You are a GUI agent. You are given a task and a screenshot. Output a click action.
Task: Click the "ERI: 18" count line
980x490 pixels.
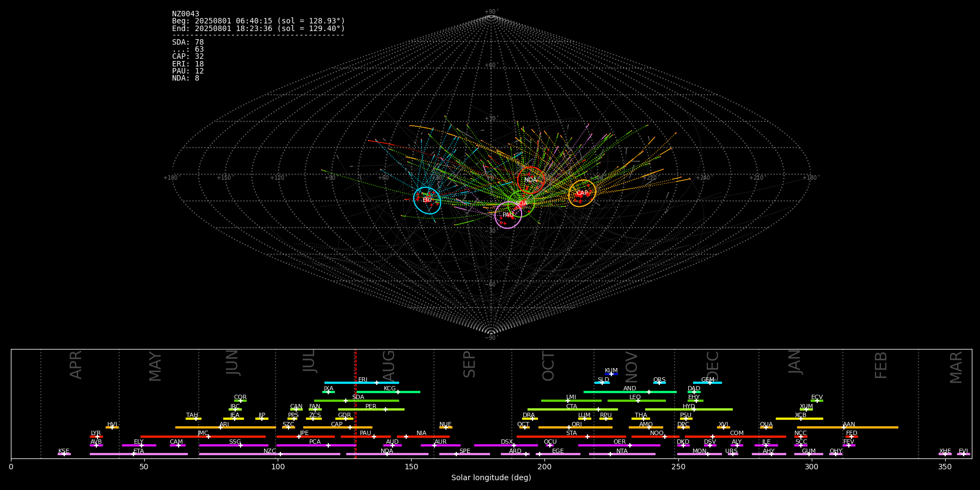[x=188, y=64]
